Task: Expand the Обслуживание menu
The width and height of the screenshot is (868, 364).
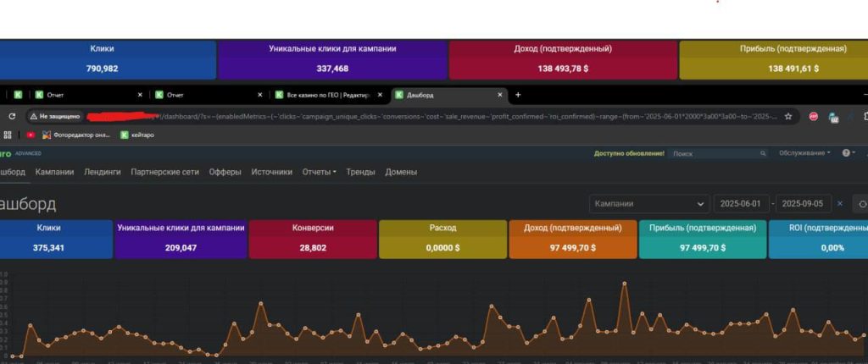Action: pos(804,153)
